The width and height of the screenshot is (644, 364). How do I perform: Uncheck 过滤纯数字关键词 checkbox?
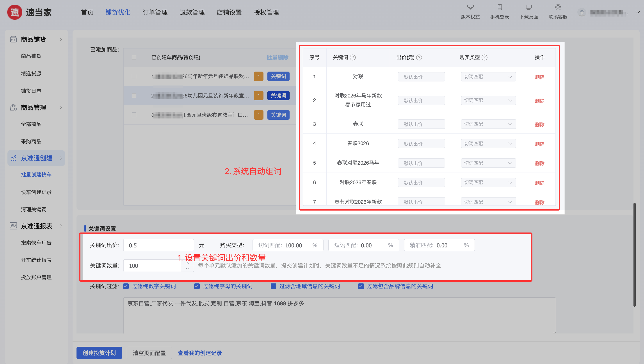(126, 286)
